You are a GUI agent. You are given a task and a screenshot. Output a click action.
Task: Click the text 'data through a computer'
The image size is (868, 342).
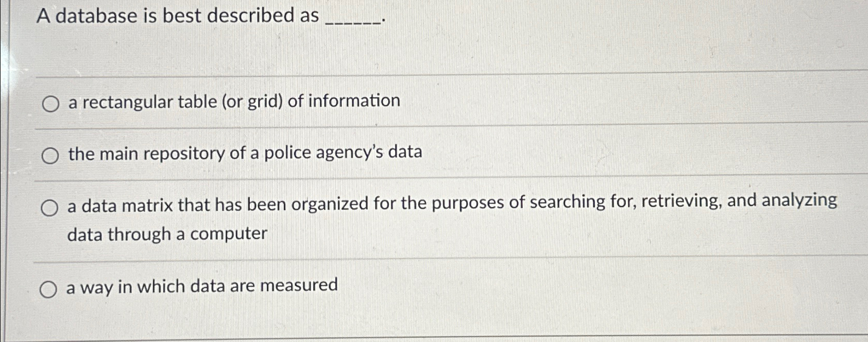pyautogui.click(x=167, y=233)
